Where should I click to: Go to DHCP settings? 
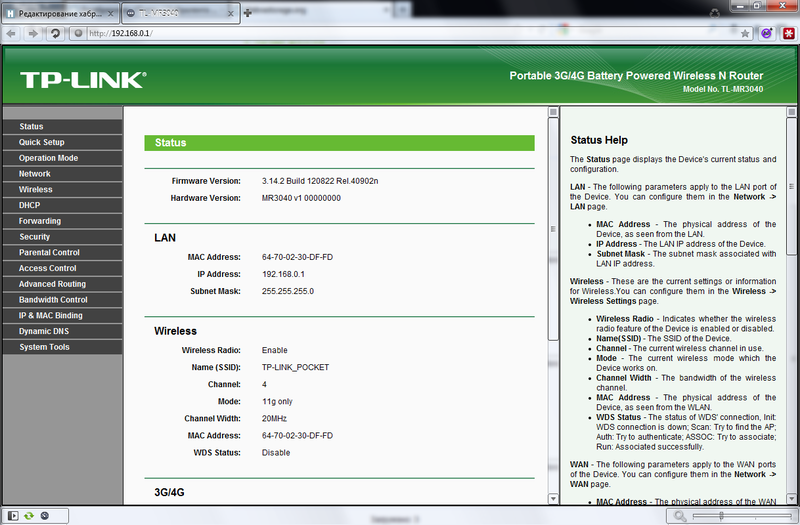click(62, 205)
